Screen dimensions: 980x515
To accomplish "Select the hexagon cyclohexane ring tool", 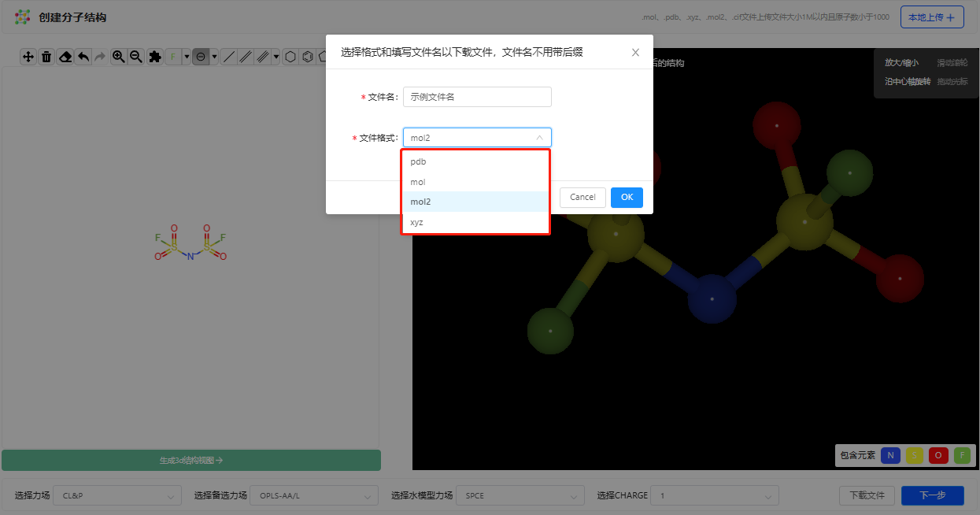I will (290, 57).
